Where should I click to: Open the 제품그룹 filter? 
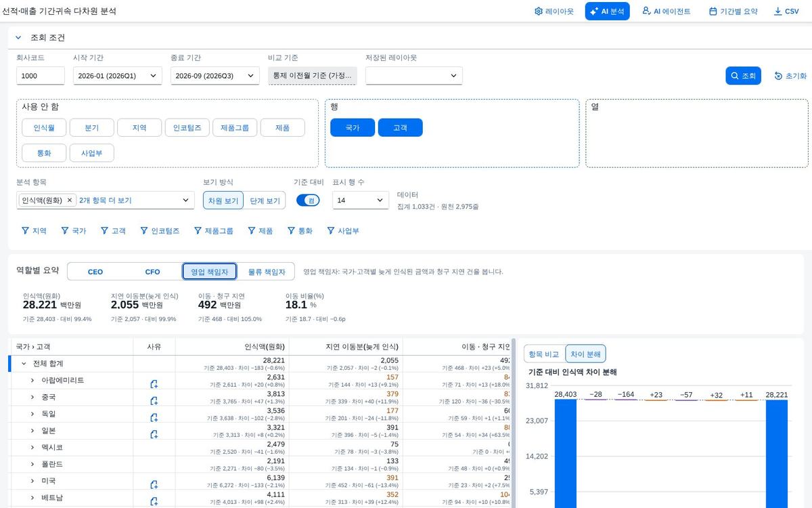click(213, 231)
